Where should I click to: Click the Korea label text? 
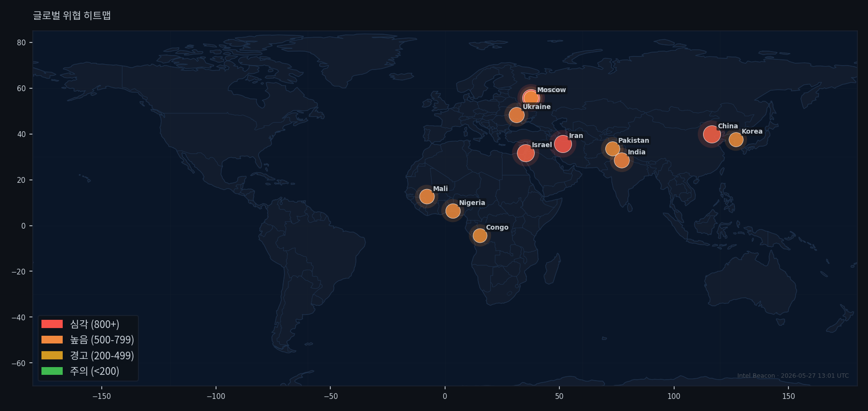[x=752, y=131]
